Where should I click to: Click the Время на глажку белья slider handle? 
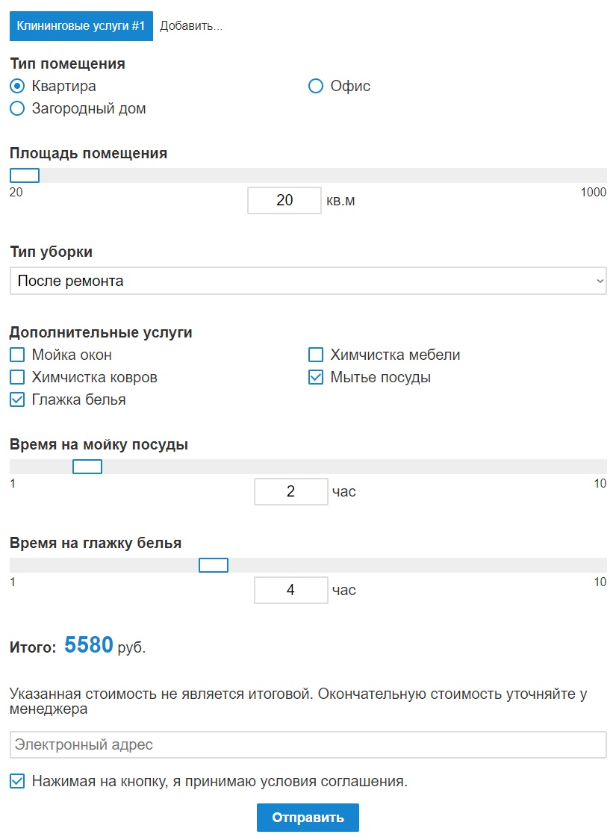tap(214, 564)
